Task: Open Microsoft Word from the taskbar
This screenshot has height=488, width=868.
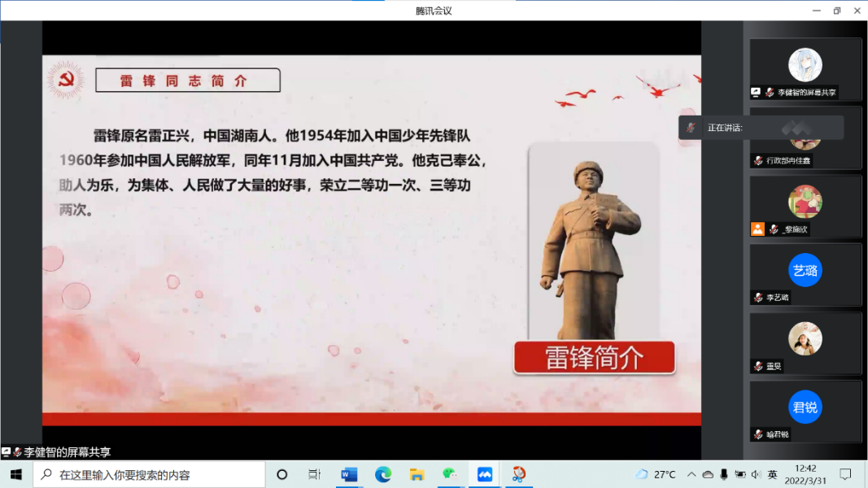Action: coord(349,474)
